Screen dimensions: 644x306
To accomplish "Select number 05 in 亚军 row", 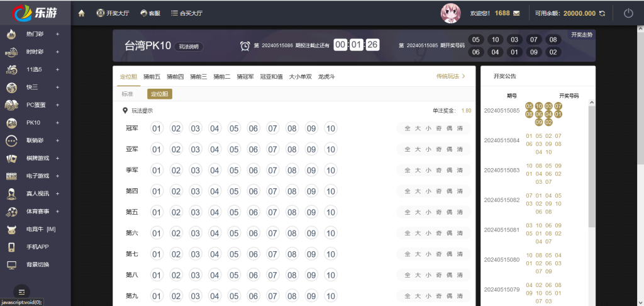I will click(x=234, y=149).
